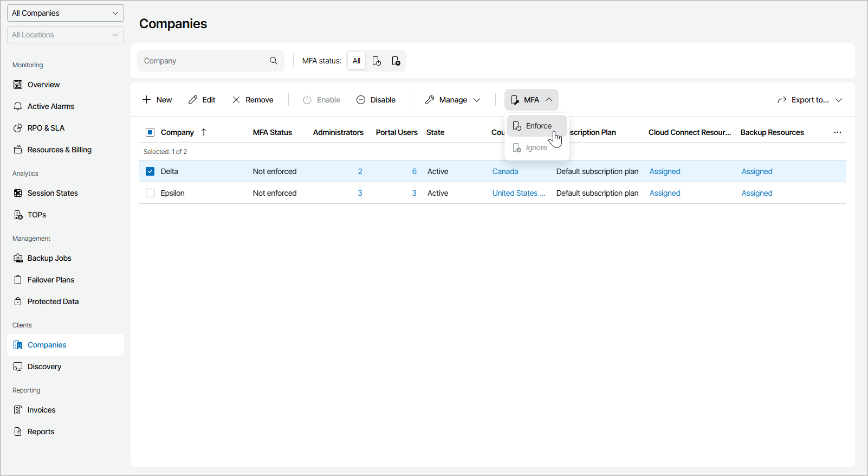Click the Companies building icon
The width and height of the screenshot is (868, 476).
18,345
